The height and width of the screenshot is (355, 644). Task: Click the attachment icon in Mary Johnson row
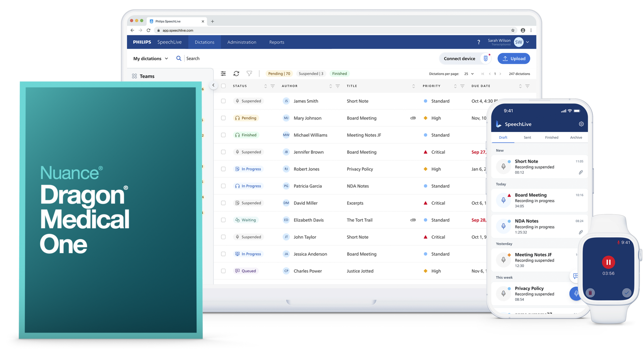(x=413, y=118)
